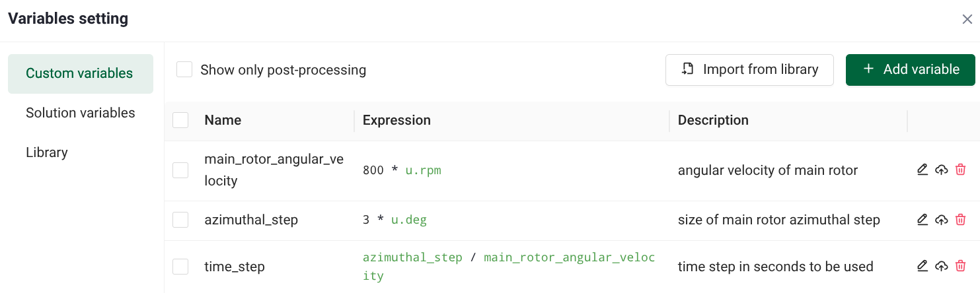Check the time_step row checkbox

click(x=180, y=267)
